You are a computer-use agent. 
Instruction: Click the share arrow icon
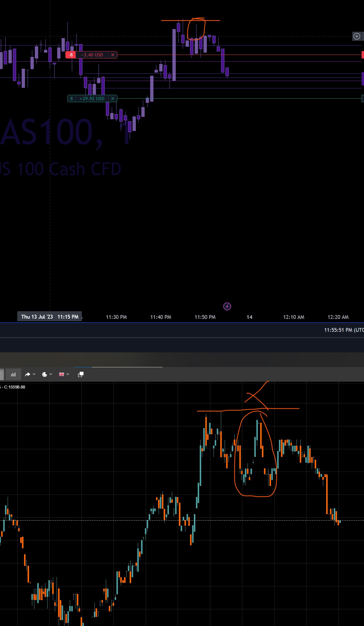point(28,374)
